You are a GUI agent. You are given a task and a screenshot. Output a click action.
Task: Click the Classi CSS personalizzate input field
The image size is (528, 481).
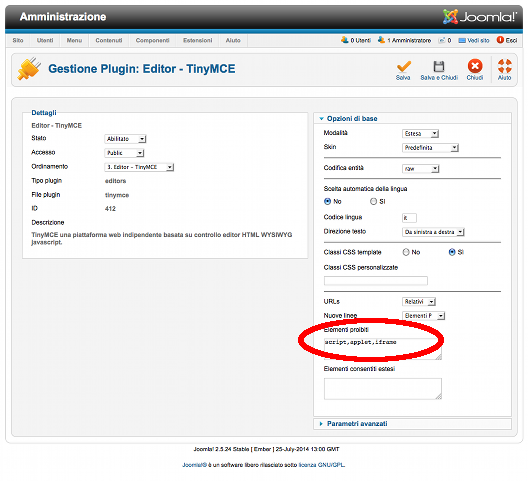click(376, 281)
